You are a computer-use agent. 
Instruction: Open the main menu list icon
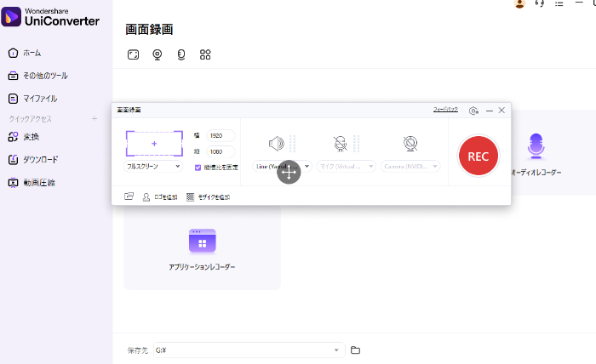559,3
